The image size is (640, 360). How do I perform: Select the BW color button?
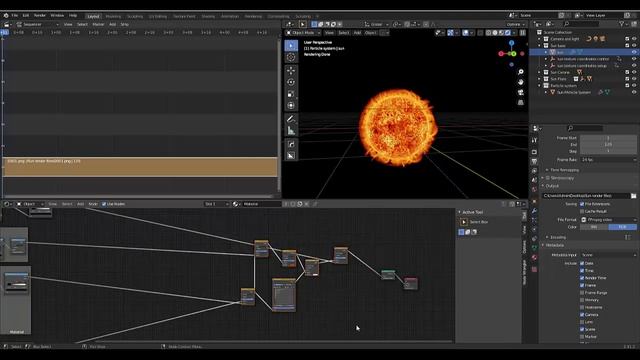coord(594,227)
